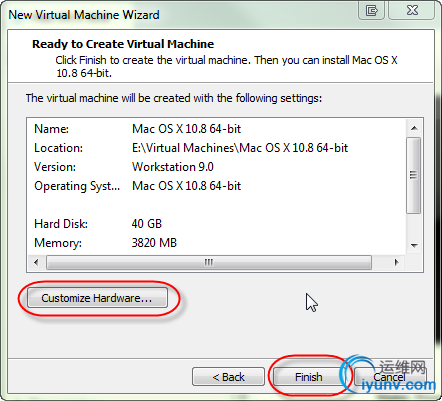Viewport: 442px width, 401px height.
Task: Close the wizard with the X button
Action: pyautogui.click(x=412, y=10)
